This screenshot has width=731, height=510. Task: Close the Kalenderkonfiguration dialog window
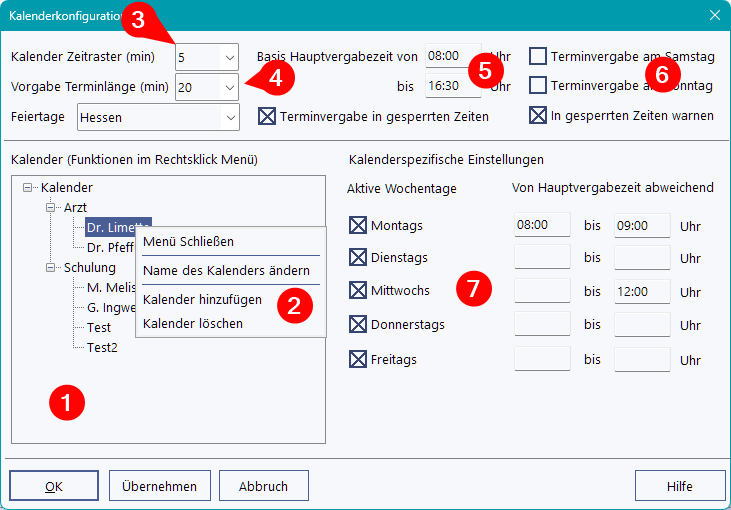714,14
